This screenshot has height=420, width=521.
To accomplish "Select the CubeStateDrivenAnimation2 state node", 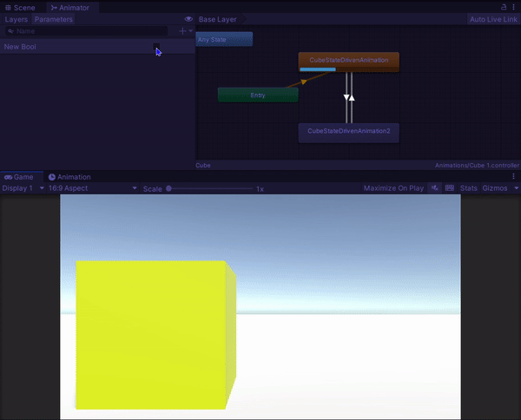I will tap(349, 133).
